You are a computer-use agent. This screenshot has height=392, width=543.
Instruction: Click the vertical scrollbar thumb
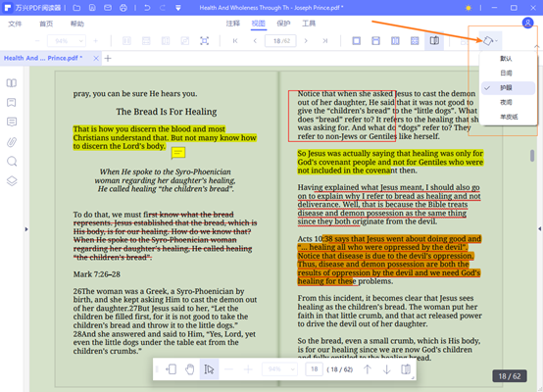point(532,156)
